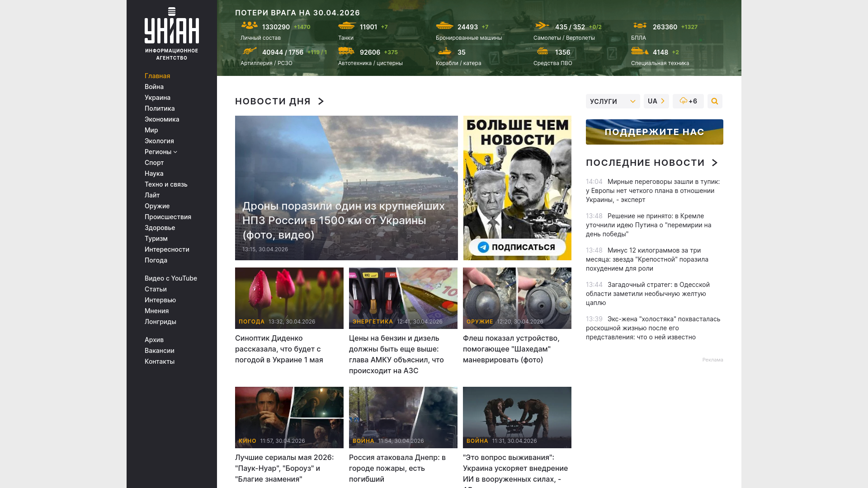Click the ships / boats icon
Viewport: 868px width, 488px height.
[445, 51]
